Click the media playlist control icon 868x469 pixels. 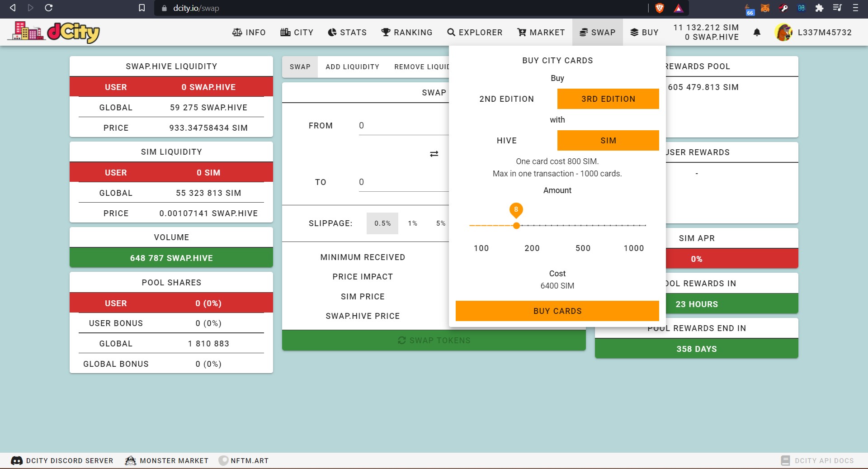tap(837, 8)
